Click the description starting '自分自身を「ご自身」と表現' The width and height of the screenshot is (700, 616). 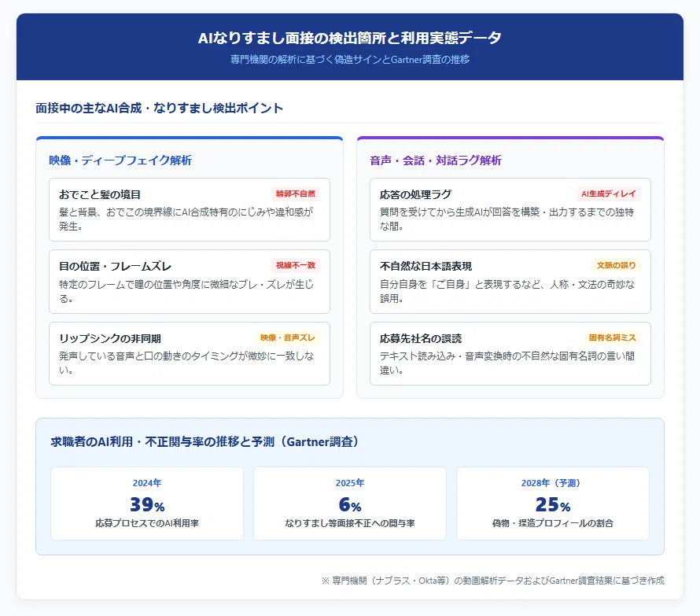(x=507, y=291)
